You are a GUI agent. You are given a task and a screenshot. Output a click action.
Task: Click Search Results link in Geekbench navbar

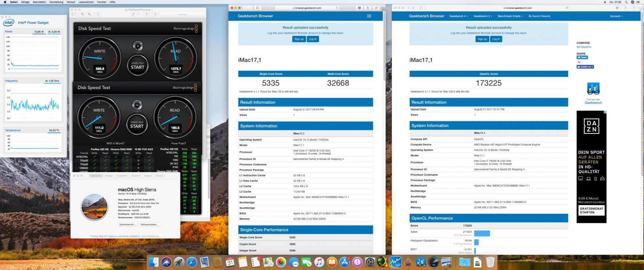click(540, 16)
